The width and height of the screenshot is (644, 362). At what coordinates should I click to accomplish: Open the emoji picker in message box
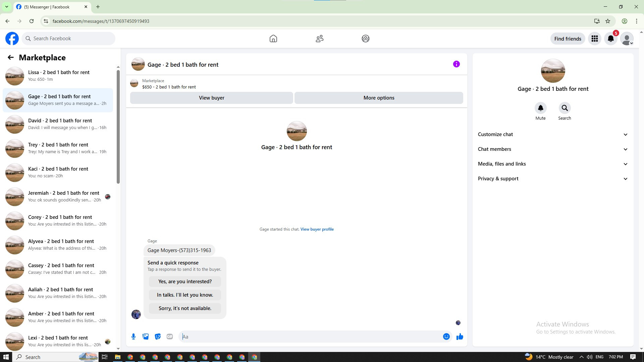click(446, 337)
